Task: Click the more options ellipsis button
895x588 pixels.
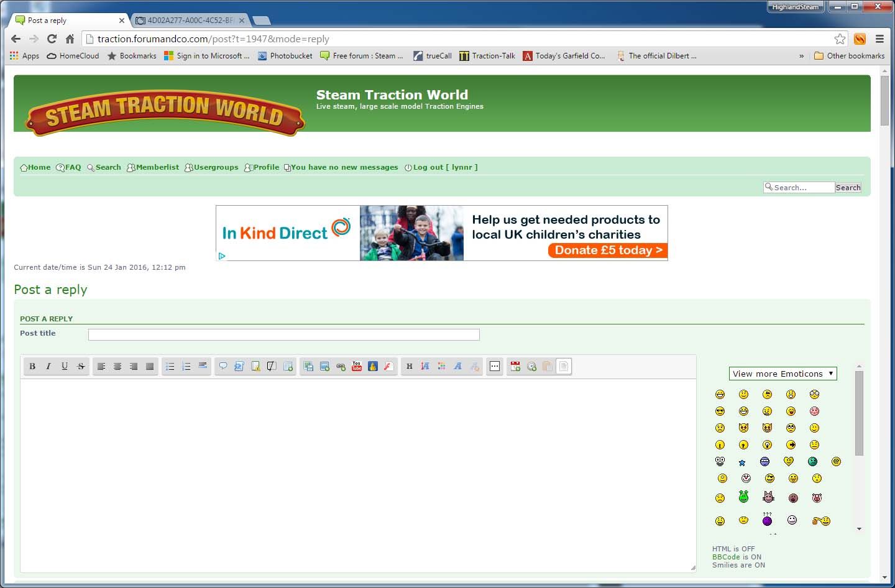Action: coord(495,366)
